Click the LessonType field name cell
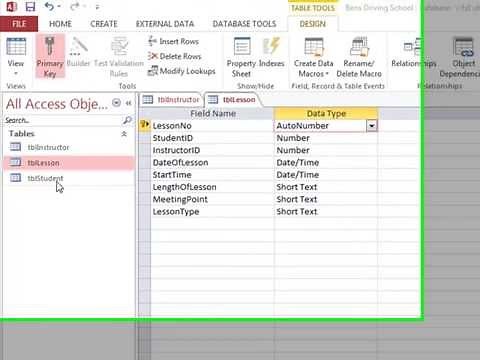Screen dimensions: 480x360 click(x=212, y=212)
